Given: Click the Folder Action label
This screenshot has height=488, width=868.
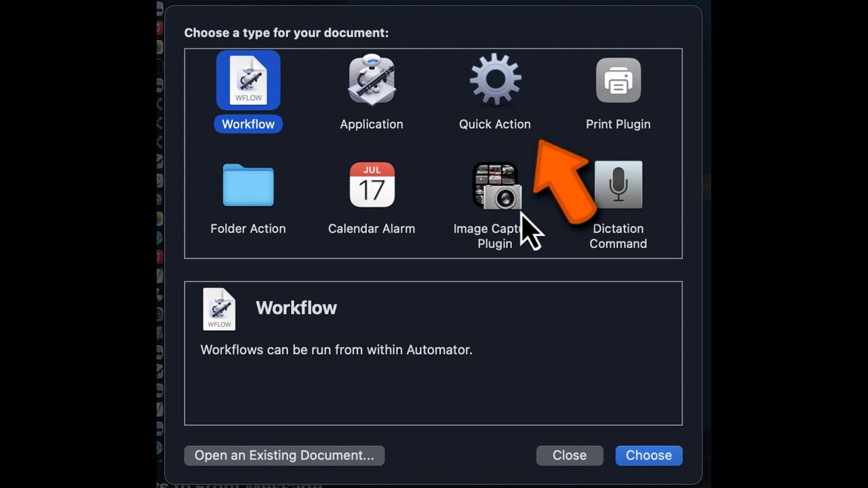Looking at the screenshot, I should pos(248,228).
